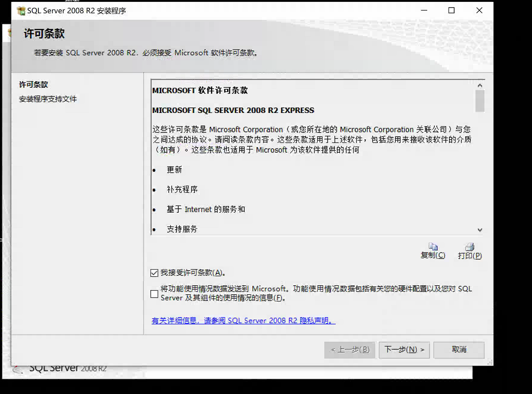
Task: Click the Print (打印) printer icon
Action: [x=470, y=247]
